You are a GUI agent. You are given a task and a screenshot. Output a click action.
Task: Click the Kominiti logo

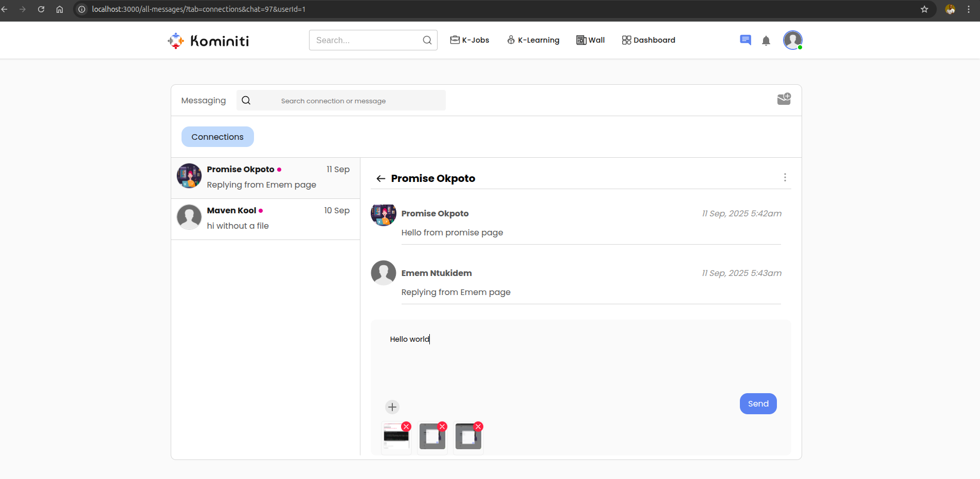(208, 41)
